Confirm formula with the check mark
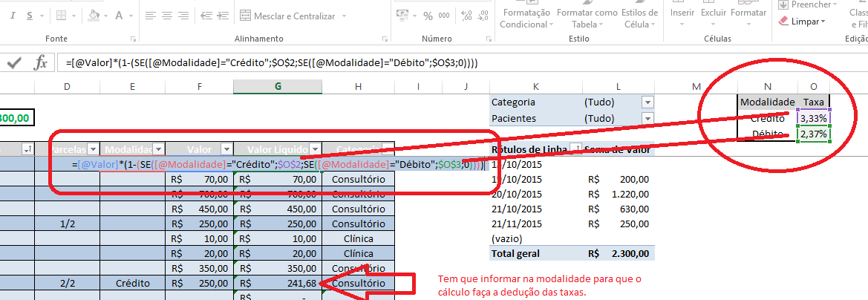 [x=14, y=63]
